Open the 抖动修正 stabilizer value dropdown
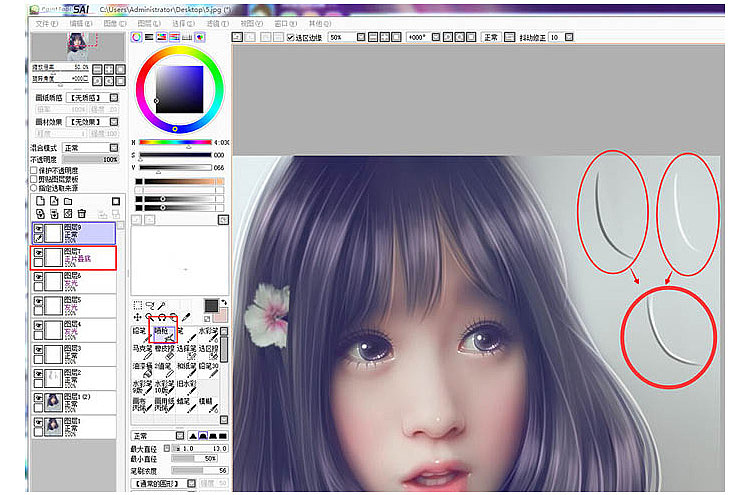 (569, 37)
